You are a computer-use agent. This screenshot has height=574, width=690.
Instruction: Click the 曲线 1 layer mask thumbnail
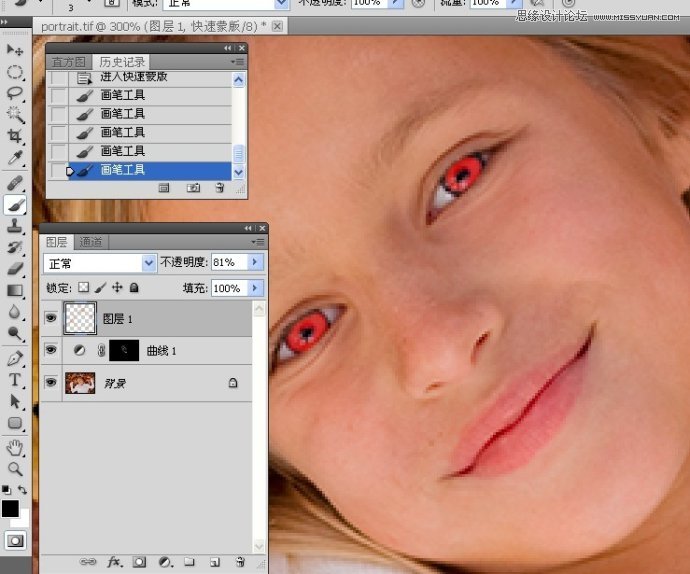click(124, 351)
